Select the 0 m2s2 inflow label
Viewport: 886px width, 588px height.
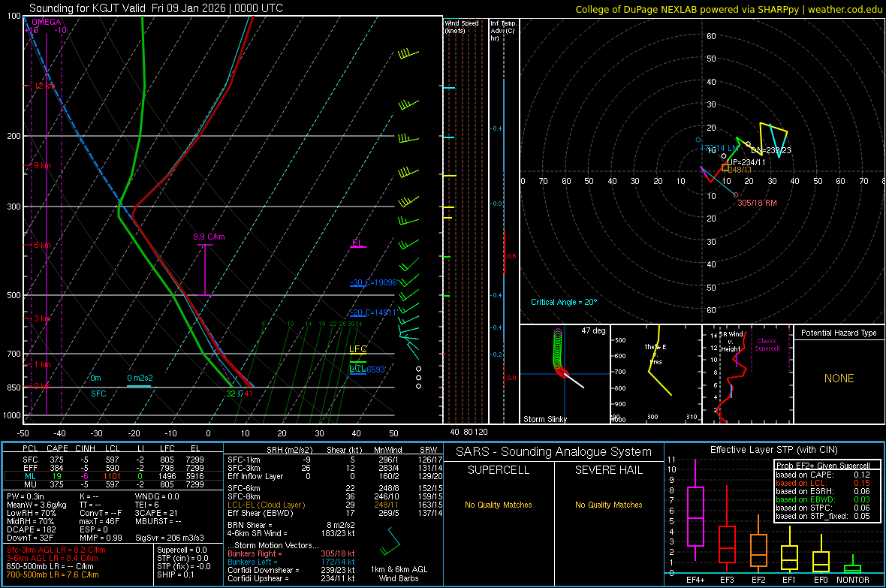tap(140, 378)
